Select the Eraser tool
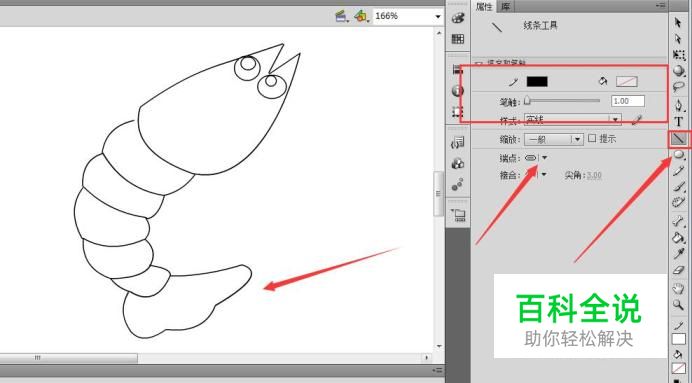Viewport: 692px width, 383px height. point(679,270)
